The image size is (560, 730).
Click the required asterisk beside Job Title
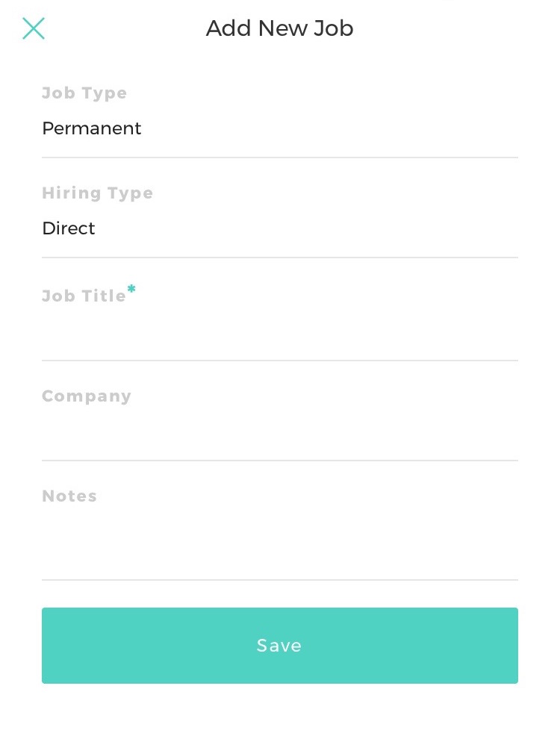[131, 289]
